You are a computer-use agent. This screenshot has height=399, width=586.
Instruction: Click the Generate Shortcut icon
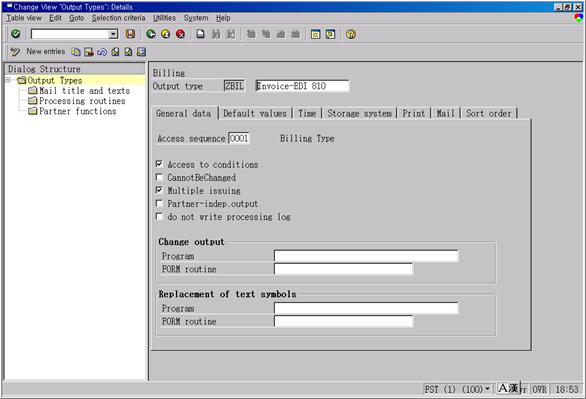coord(330,34)
